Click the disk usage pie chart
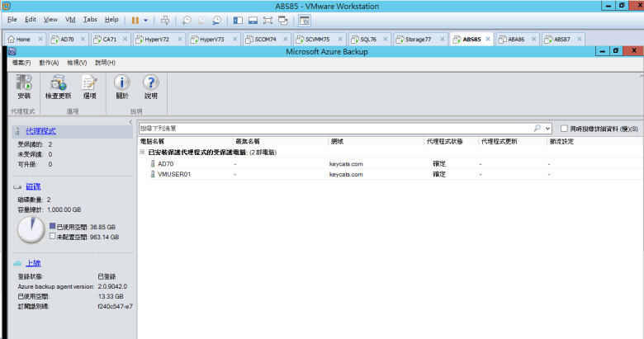The width and height of the screenshot is (644, 339). [31, 230]
